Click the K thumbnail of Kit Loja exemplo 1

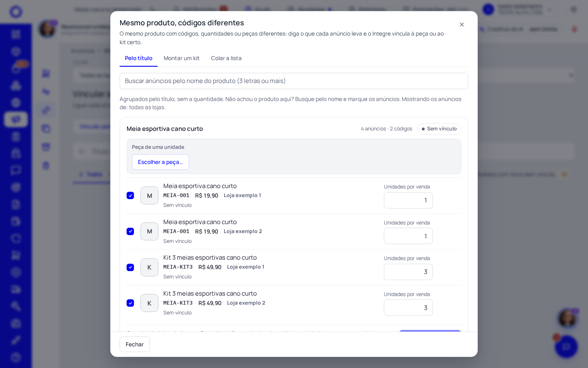pyautogui.click(x=149, y=267)
